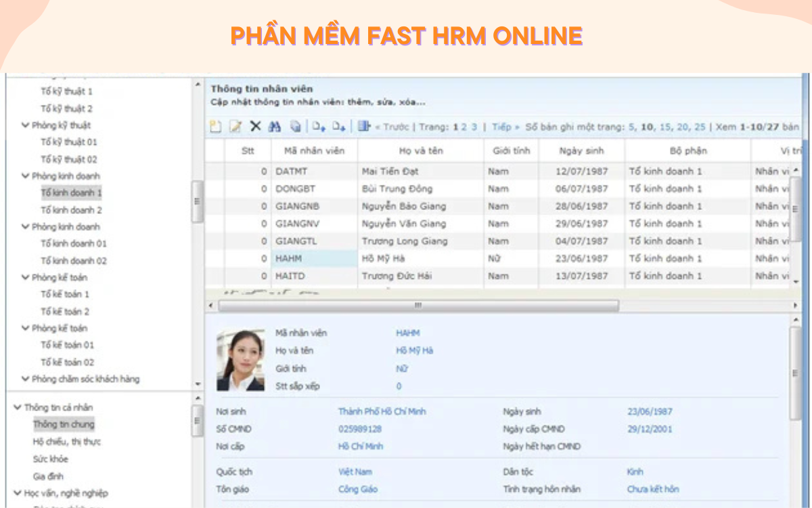The height and width of the screenshot is (508, 812).
Task: Open the Gia đình item
Action: coord(48,476)
